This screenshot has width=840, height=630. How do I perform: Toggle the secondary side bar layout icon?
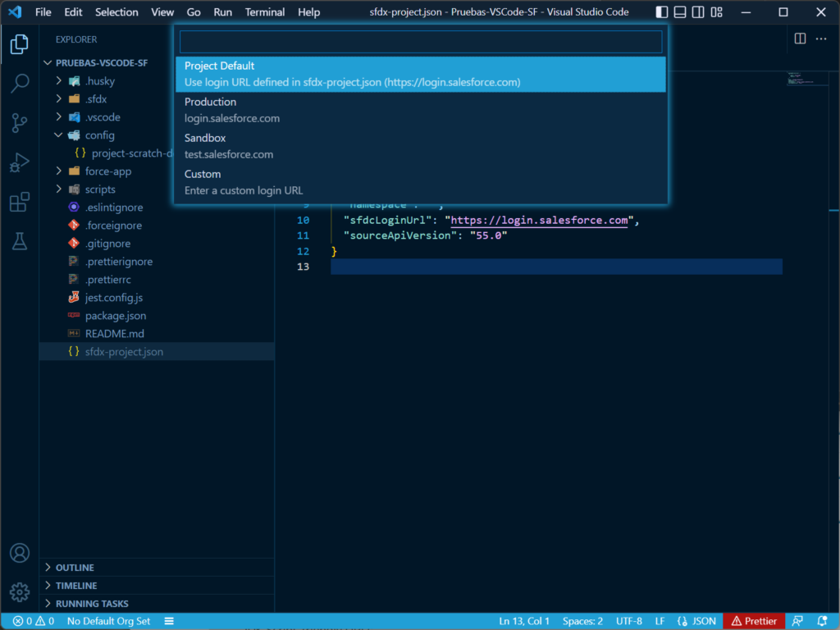coord(698,11)
